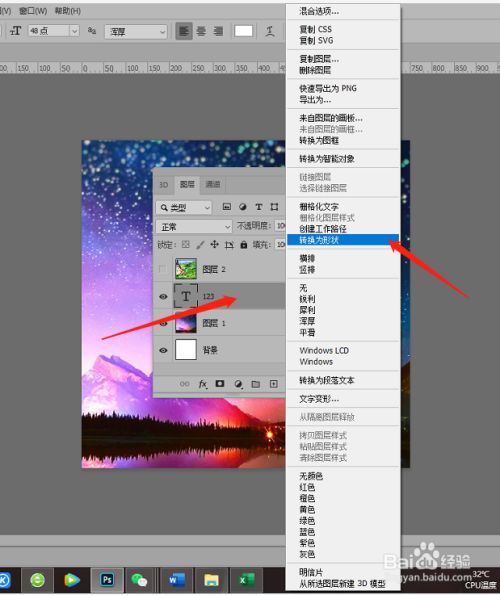Filter layers by adjustment layer icon
Viewport: 500px width, 595px height.
(243, 207)
